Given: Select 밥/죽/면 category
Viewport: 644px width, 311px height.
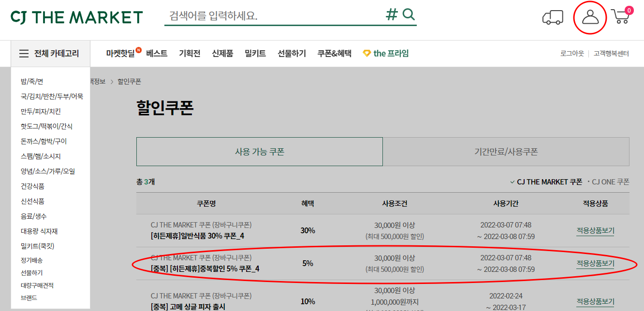Looking at the screenshot, I should click(x=32, y=82).
